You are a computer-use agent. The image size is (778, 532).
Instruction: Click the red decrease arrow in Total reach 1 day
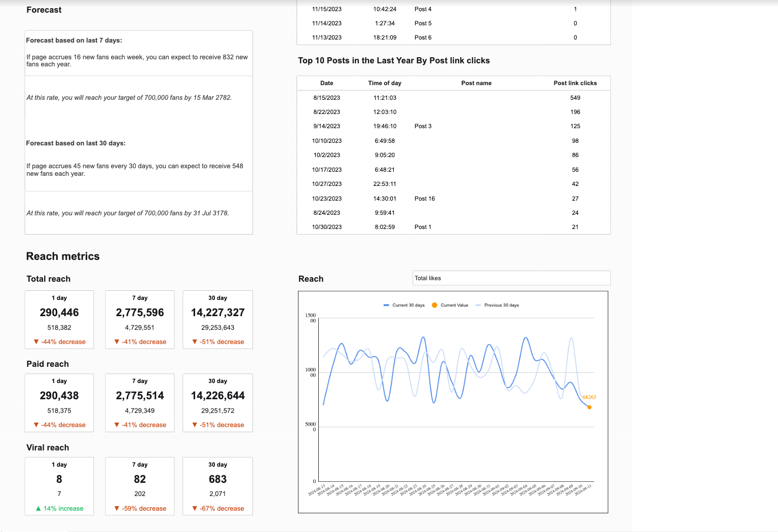click(x=36, y=341)
